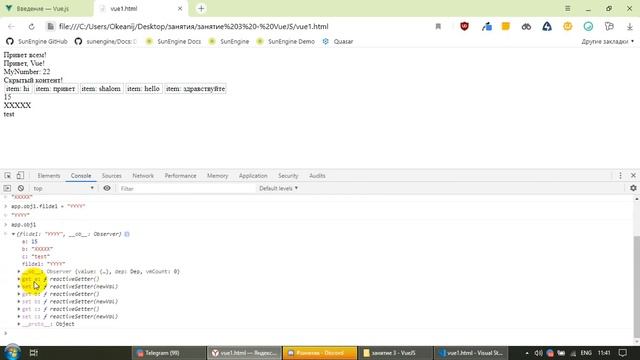Collapse the {fildel: "YYYY", __ob__: Observer} object
Viewport: 640px width, 360px height.
[13, 234]
